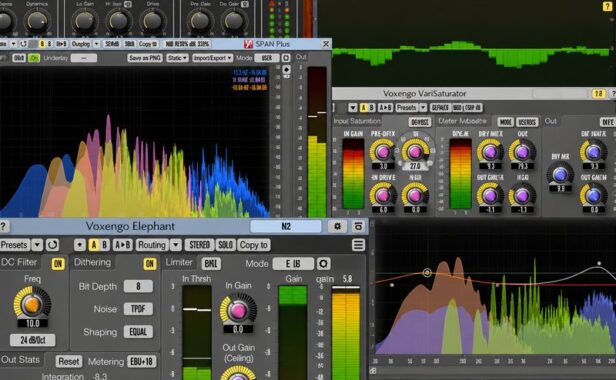
Task: Click the limiter mode editor icon in Elephant
Action: tap(323, 264)
